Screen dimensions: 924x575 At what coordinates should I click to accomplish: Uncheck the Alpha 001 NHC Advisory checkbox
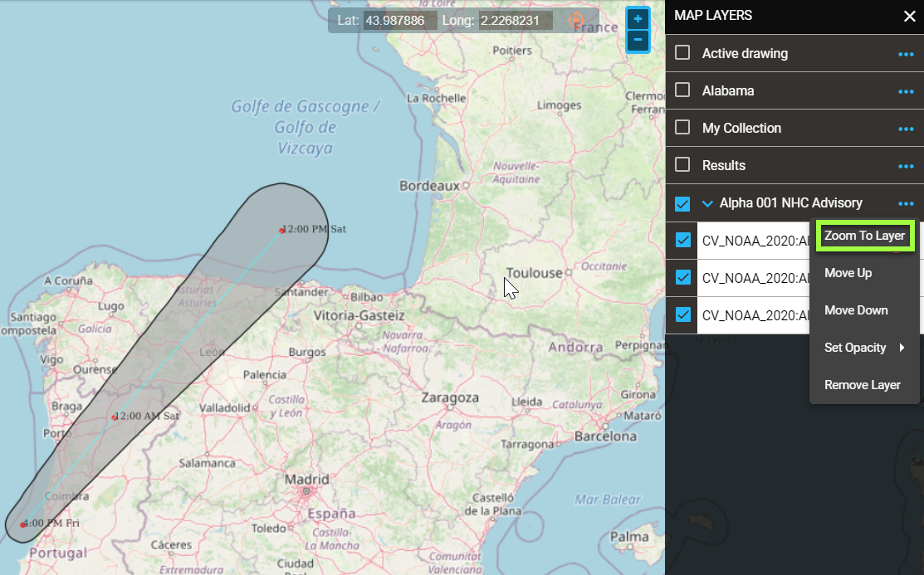point(682,203)
